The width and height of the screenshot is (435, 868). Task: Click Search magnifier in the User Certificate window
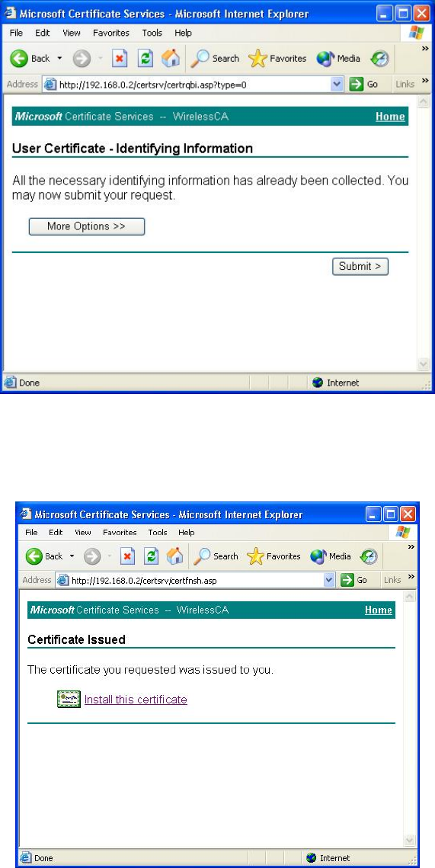pos(201,58)
